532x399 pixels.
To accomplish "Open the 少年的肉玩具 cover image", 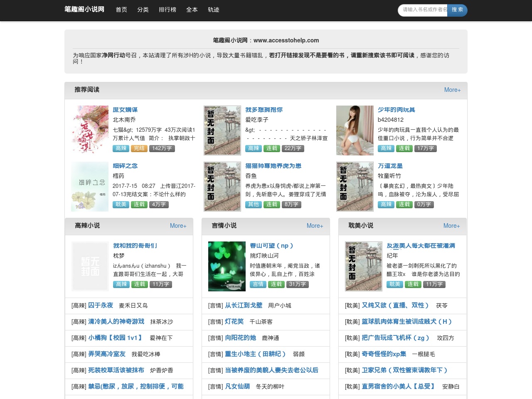I will click(x=355, y=131).
